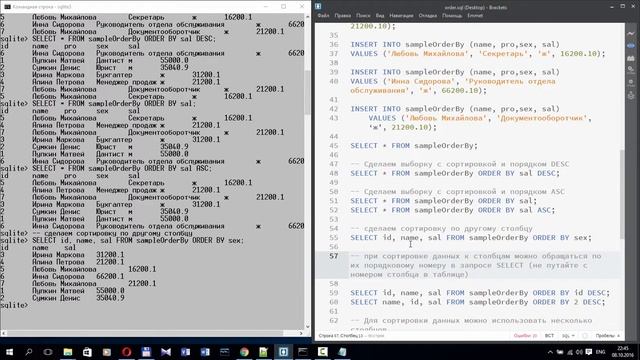Click 'SELECT * FROM sampleOrderBy;' on line 45
The width and height of the screenshot is (640, 360).
[x=414, y=145]
